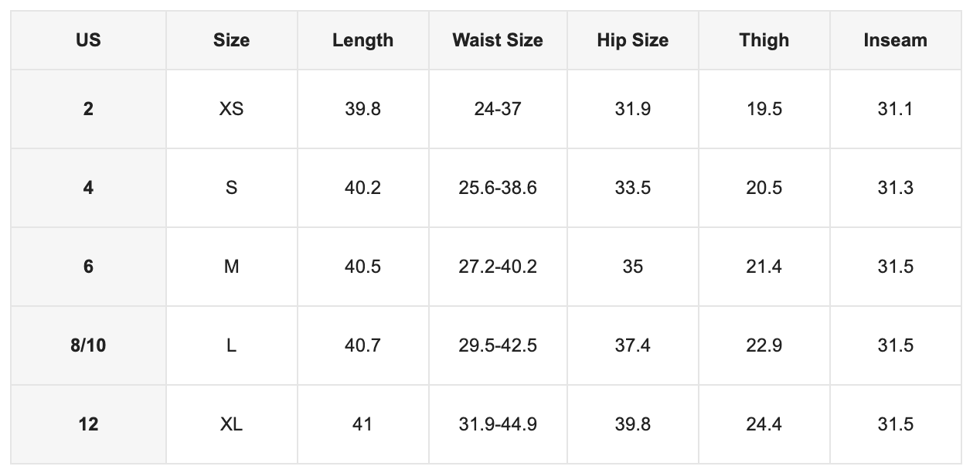Select thigh measurement 19.5 cell
This screenshot has height=473, width=980.
(x=764, y=109)
